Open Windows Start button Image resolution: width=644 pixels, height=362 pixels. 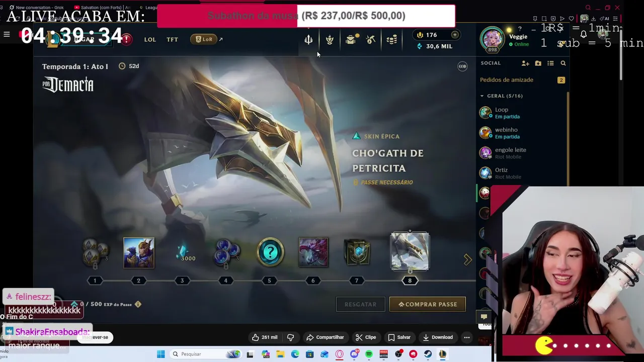(x=160, y=354)
